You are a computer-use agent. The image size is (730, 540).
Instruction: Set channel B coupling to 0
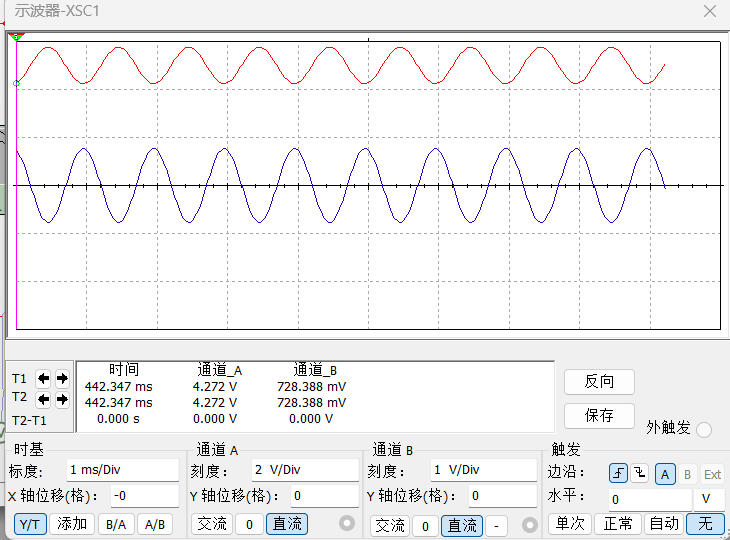point(425,526)
